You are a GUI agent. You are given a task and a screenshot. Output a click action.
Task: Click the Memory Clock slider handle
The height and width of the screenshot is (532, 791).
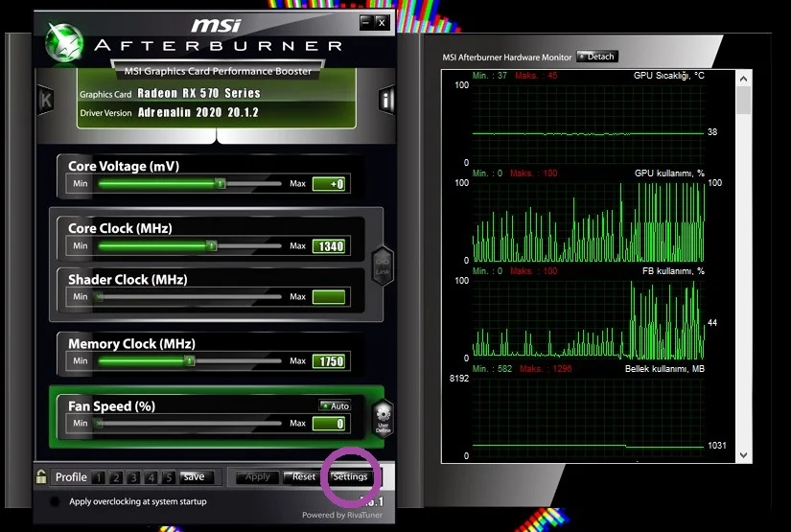click(189, 361)
